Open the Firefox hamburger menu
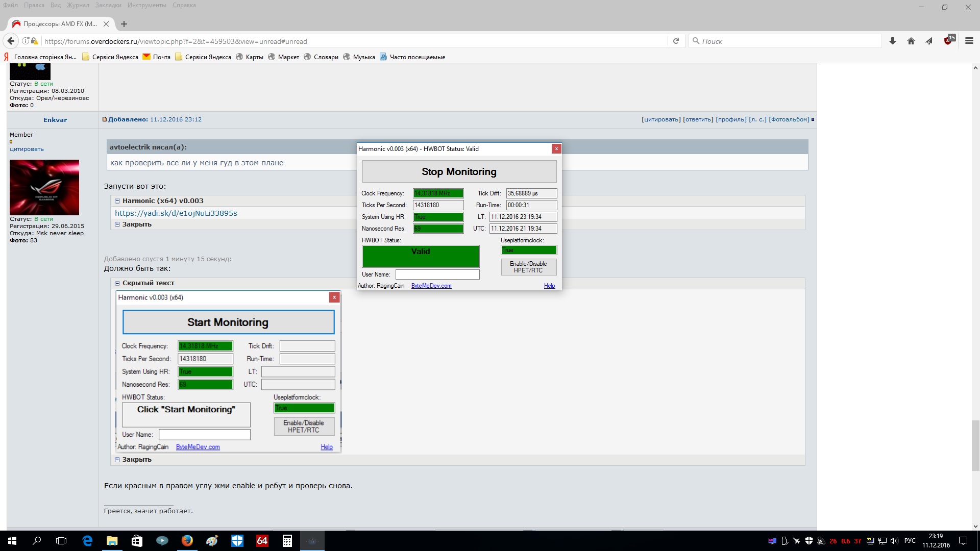 click(969, 41)
